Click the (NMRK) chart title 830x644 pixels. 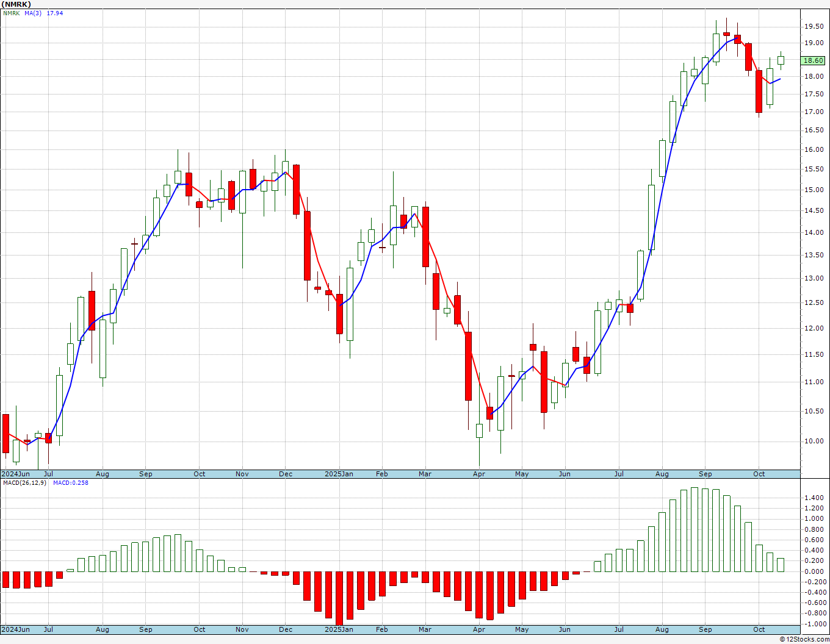click(16, 4)
